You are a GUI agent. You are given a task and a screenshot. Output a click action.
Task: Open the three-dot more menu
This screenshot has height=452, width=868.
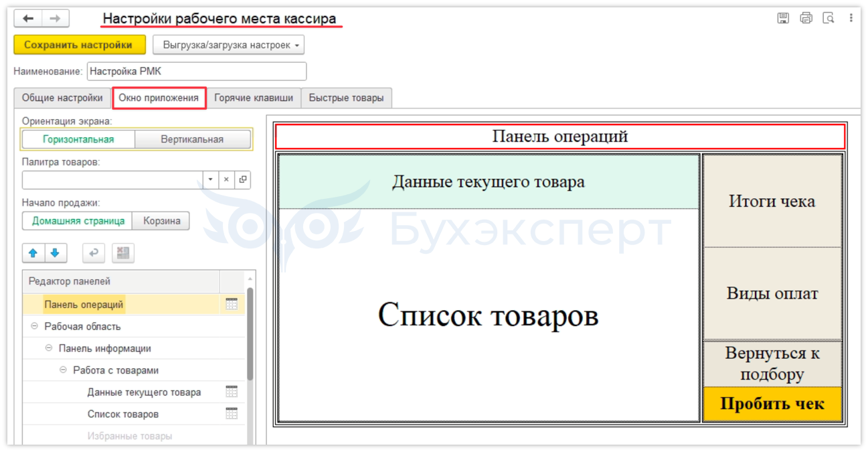(851, 18)
